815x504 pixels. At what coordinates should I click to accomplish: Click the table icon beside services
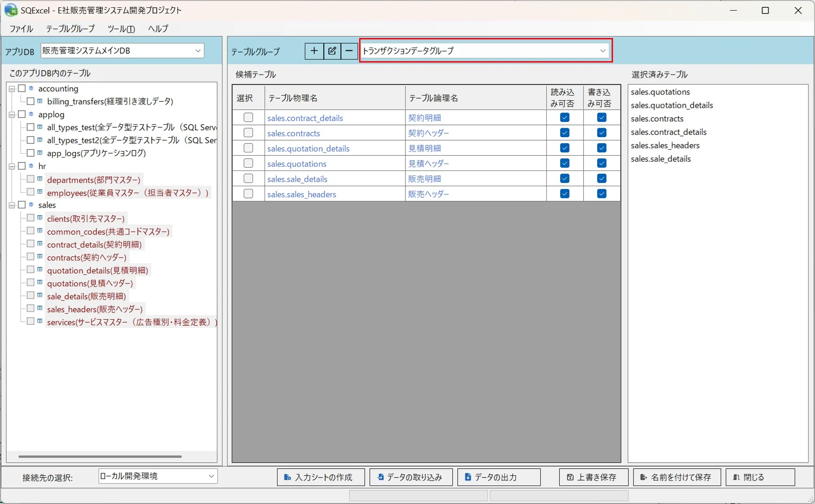pyautogui.click(x=40, y=321)
